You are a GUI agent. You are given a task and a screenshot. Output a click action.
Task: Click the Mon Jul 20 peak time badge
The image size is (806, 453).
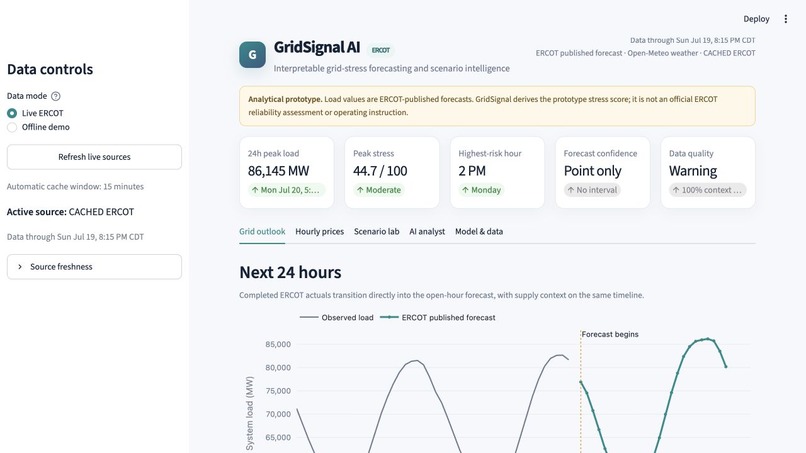pyautogui.click(x=286, y=190)
